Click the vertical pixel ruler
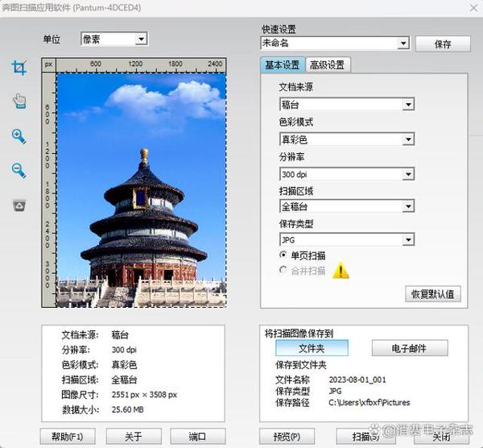483x448 pixels. (48, 190)
